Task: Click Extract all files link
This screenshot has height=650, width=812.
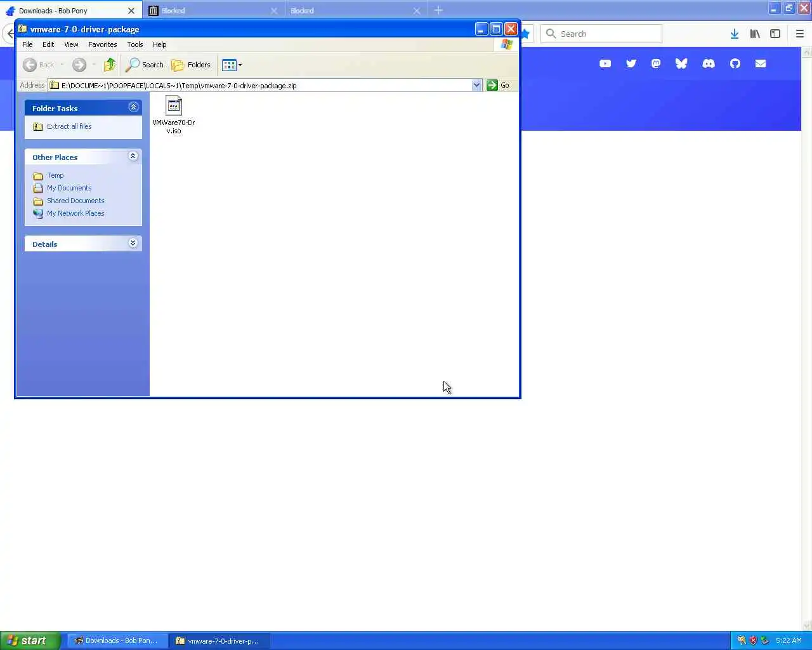Action: 69,126
